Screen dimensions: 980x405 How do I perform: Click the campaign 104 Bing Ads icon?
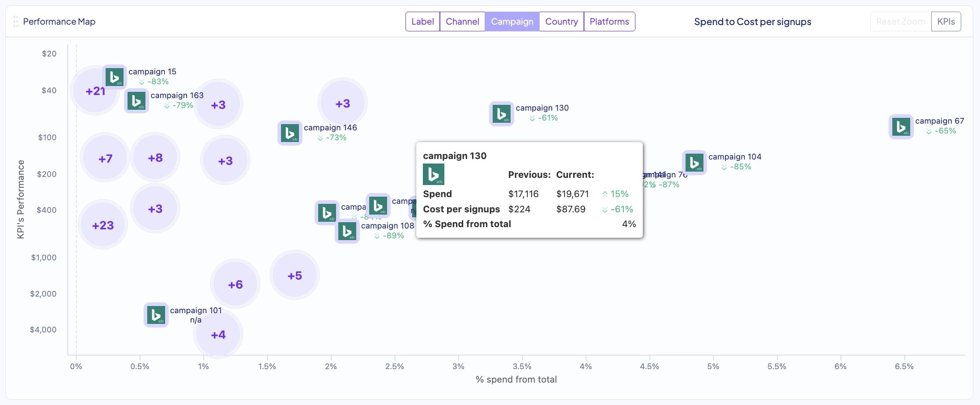tap(695, 163)
